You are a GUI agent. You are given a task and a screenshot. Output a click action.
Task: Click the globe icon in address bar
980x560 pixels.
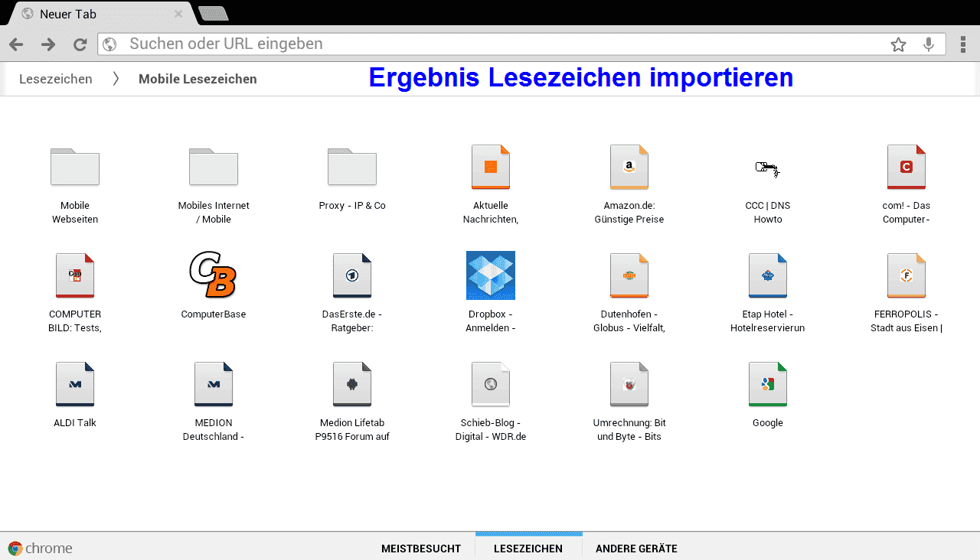click(109, 44)
